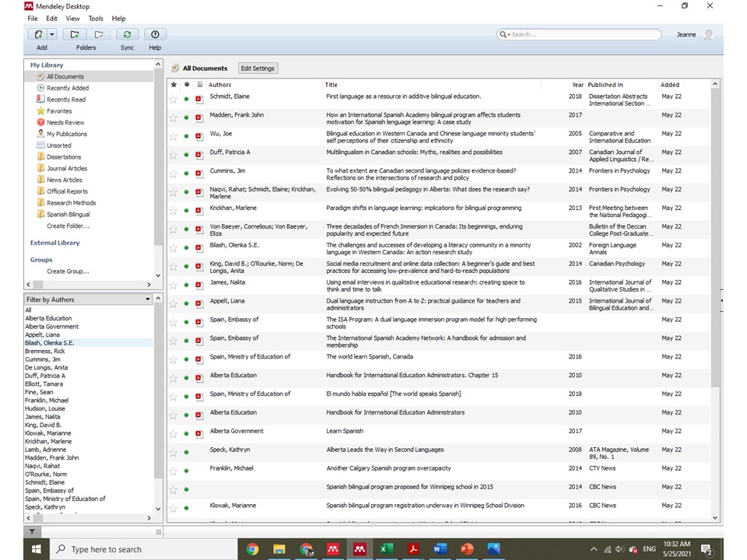747x560 pixels.
Task: Click the create new folder icon
Action: pyautogui.click(x=75, y=34)
